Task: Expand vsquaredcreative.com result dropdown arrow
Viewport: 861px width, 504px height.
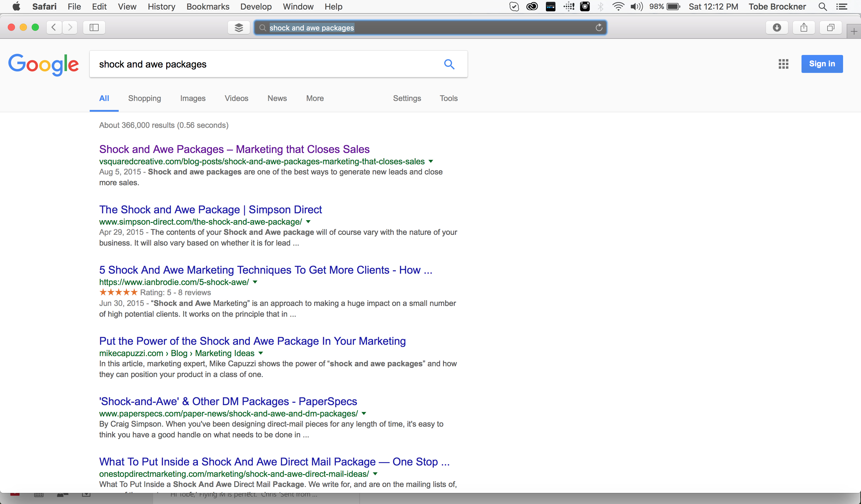Action: [x=431, y=161]
